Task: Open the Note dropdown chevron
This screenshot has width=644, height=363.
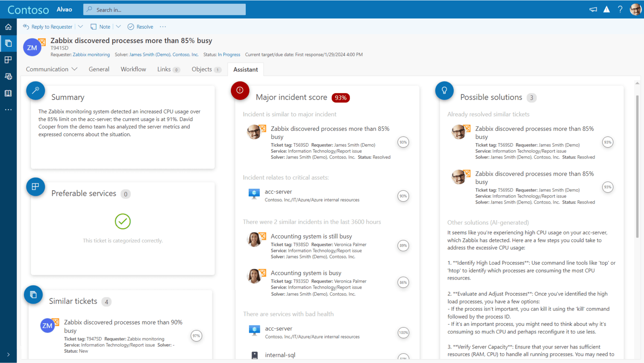Action: click(x=118, y=27)
